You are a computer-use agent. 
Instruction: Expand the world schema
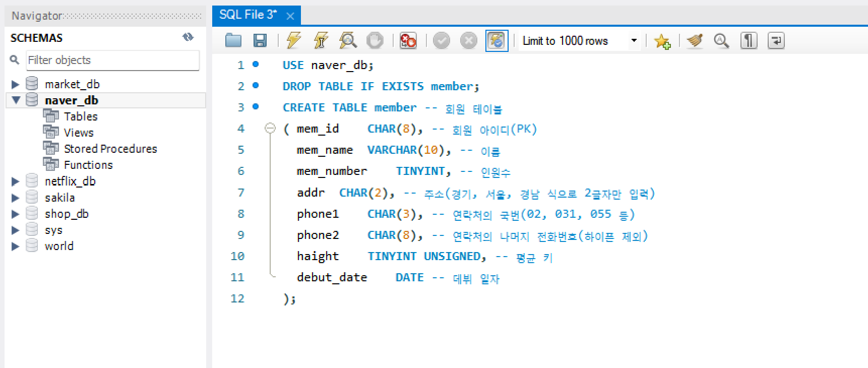(x=15, y=246)
